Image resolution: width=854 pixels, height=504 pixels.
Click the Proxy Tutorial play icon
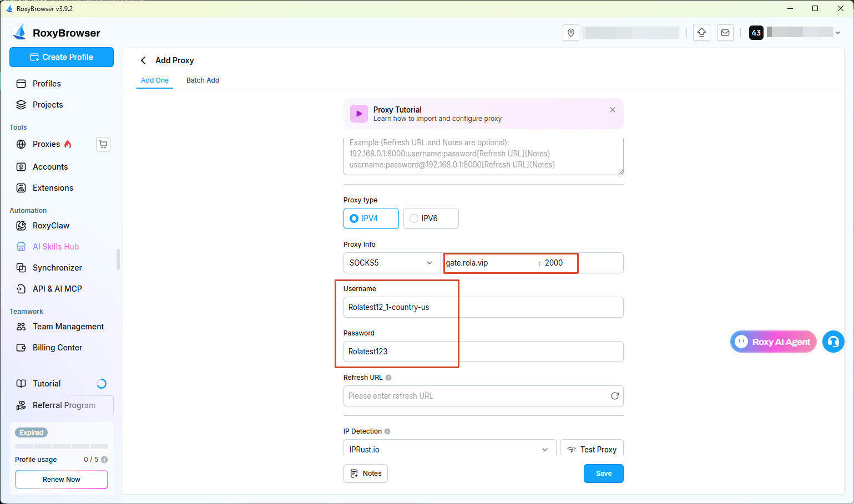[x=359, y=114]
